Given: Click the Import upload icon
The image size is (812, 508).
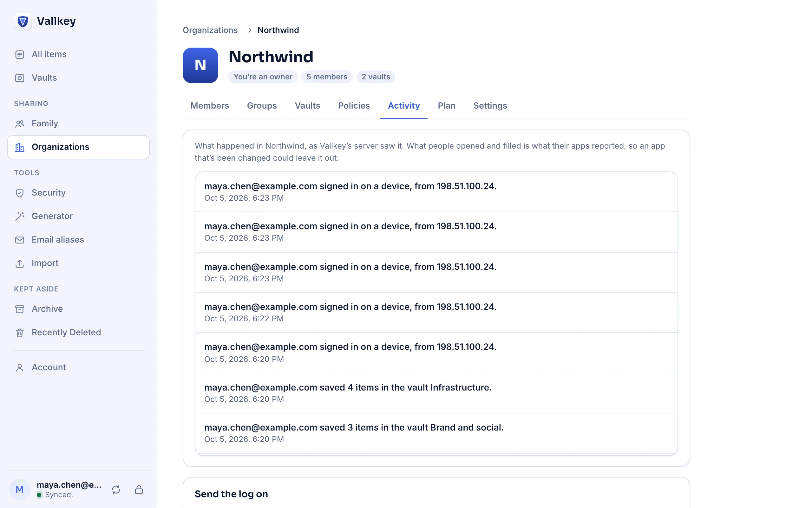Looking at the screenshot, I should pyautogui.click(x=20, y=264).
